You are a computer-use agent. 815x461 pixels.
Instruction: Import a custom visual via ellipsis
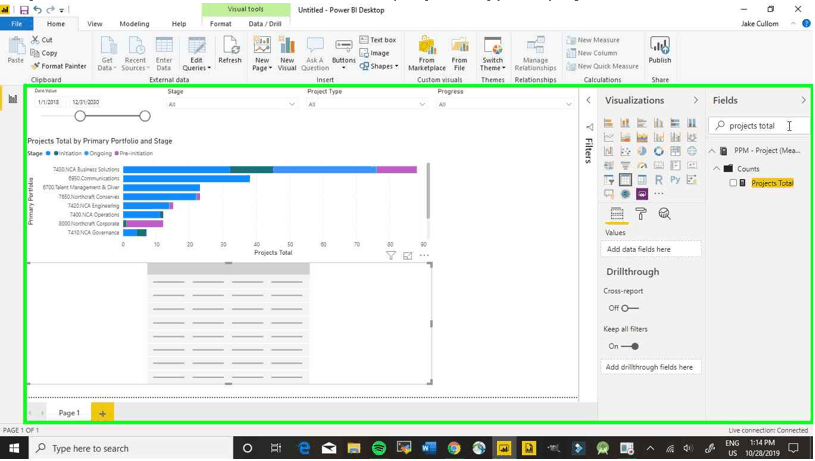tap(659, 194)
